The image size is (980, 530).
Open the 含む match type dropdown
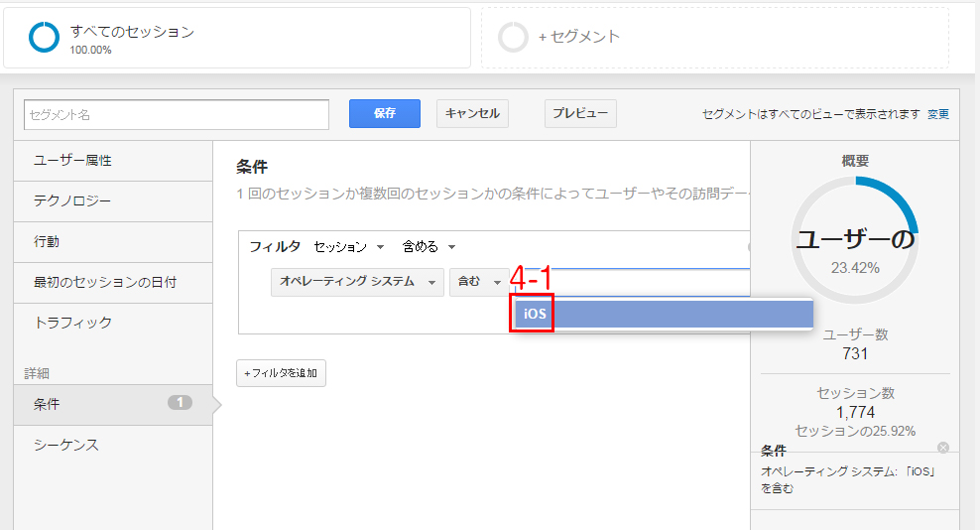pyautogui.click(x=479, y=282)
